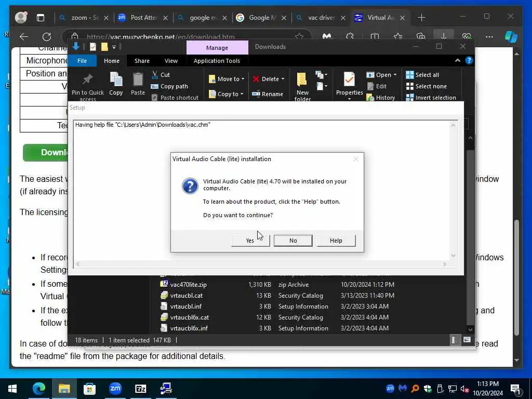532x399 pixels.
Task: Switch to the Share ribbon tab
Action: [x=142, y=61]
